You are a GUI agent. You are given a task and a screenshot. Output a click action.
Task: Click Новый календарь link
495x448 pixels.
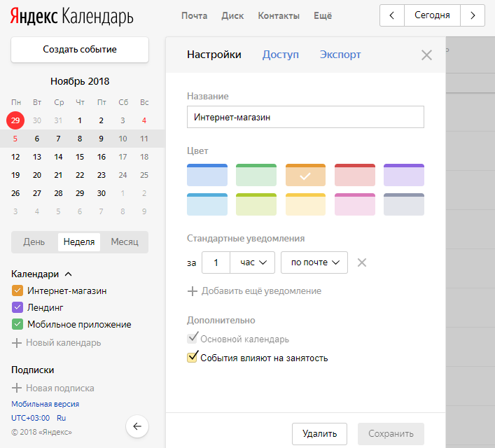pos(64,343)
